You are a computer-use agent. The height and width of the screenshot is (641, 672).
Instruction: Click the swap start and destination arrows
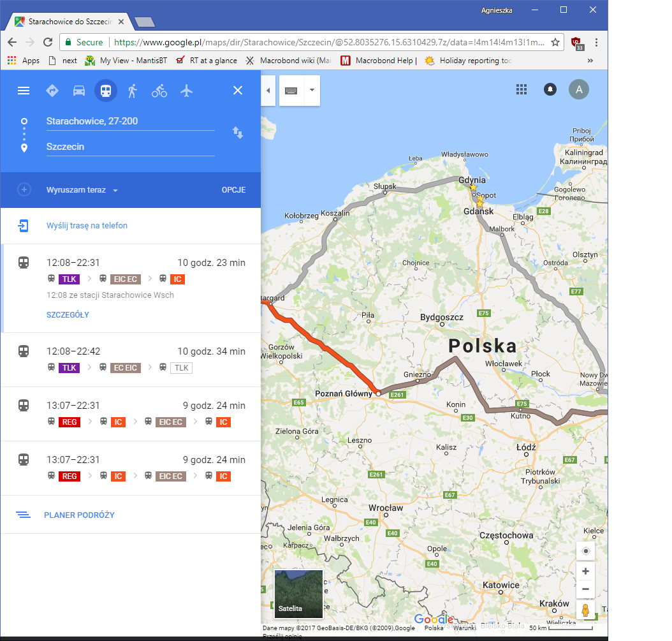pos(237,133)
